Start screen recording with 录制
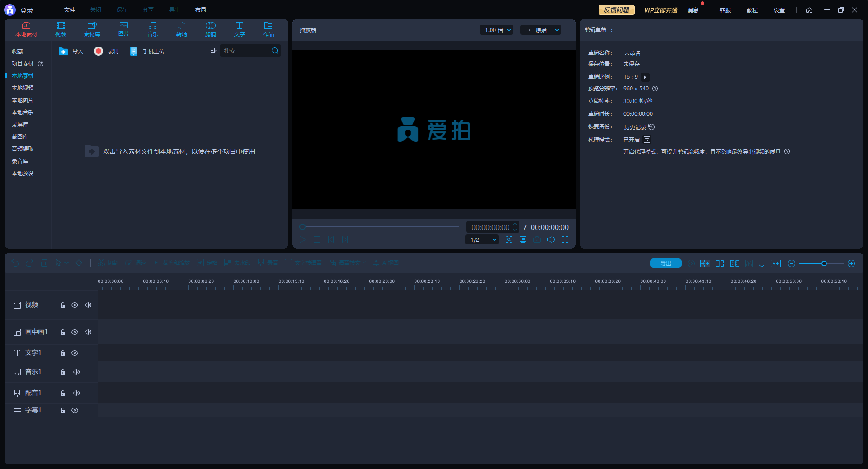This screenshot has height=469, width=868. tap(106, 52)
